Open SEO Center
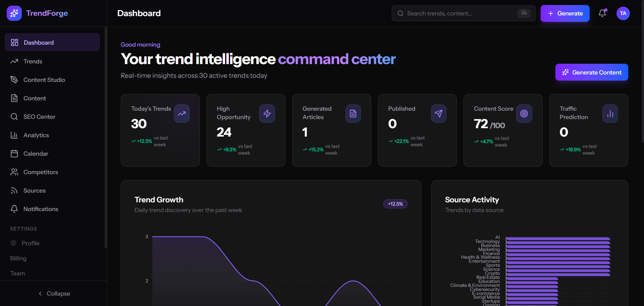Image resolution: width=644 pixels, height=306 pixels. pos(52,116)
